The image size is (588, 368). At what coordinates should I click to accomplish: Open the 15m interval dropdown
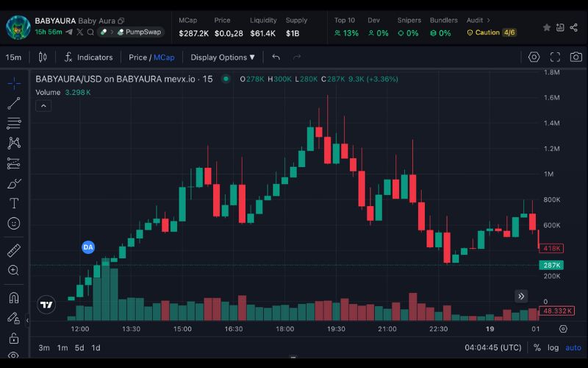coord(13,57)
